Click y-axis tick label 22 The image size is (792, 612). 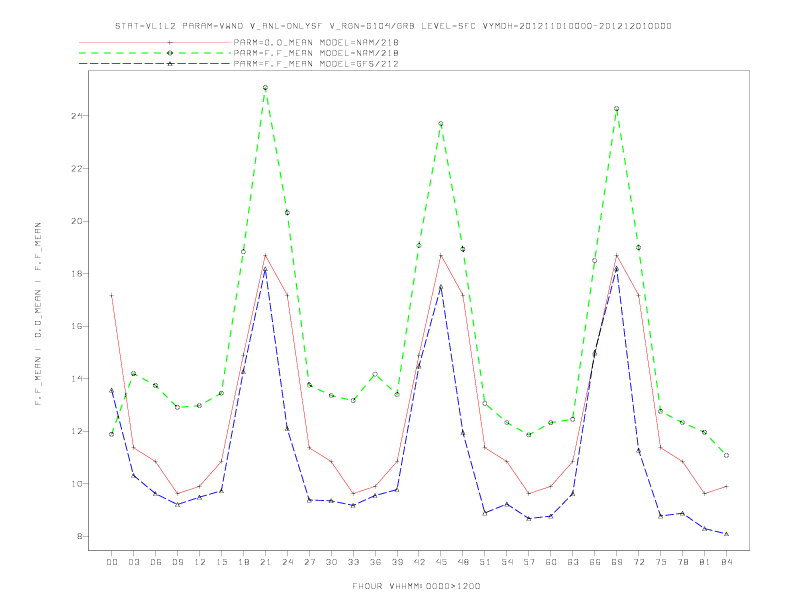[77, 168]
